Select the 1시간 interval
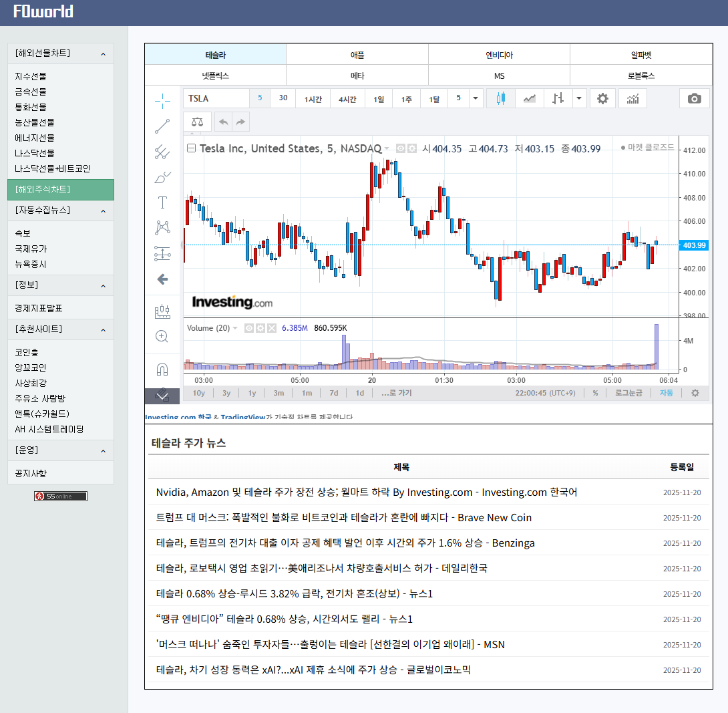728x713 pixels. click(313, 99)
